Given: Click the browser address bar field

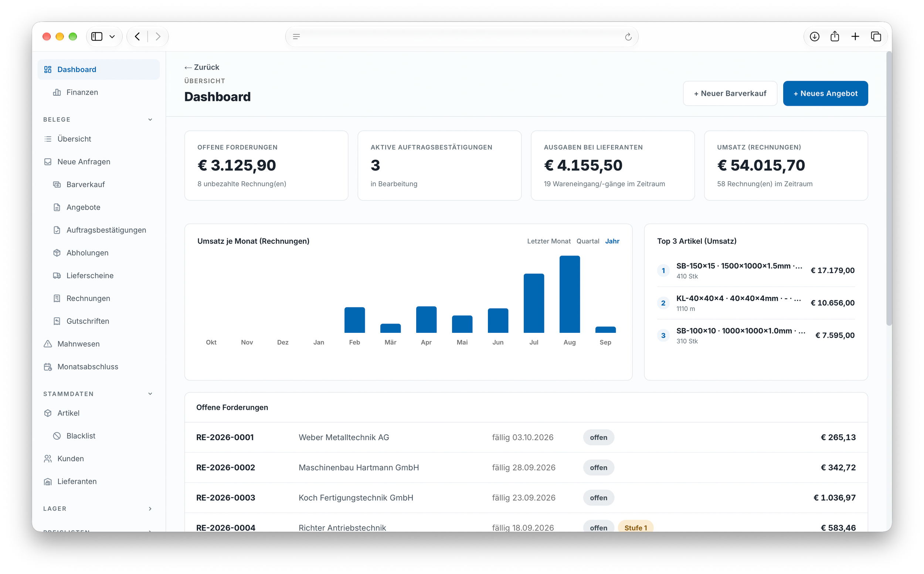Looking at the screenshot, I should (461, 37).
